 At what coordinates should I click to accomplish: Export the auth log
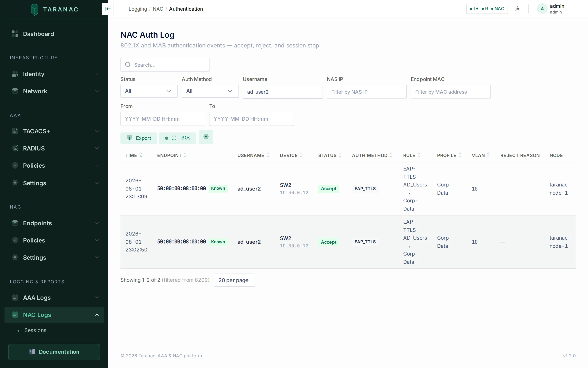click(138, 138)
